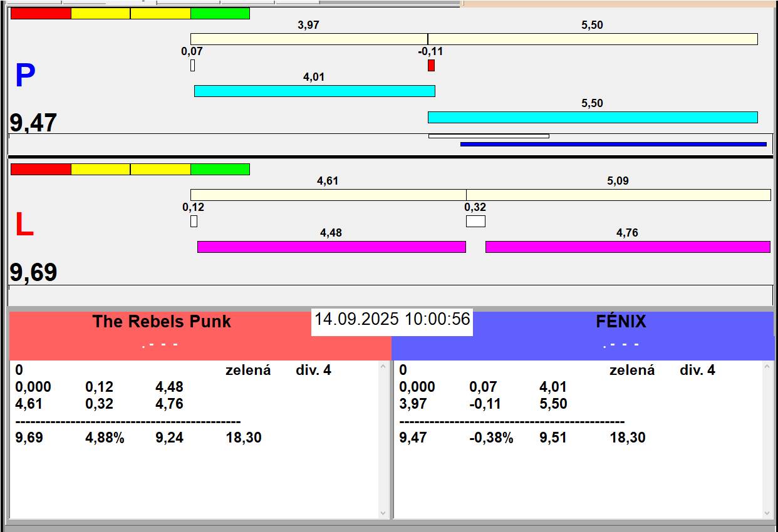Click 'zelená' in the FÉNIX panel
This screenshot has width=778, height=532.
pyautogui.click(x=632, y=371)
